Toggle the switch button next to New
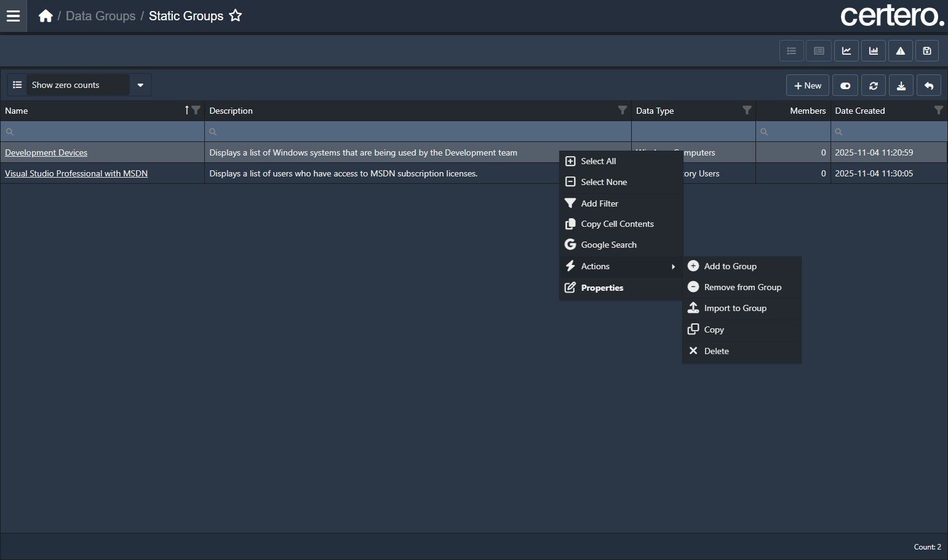This screenshot has height=560, width=948. 845,85
